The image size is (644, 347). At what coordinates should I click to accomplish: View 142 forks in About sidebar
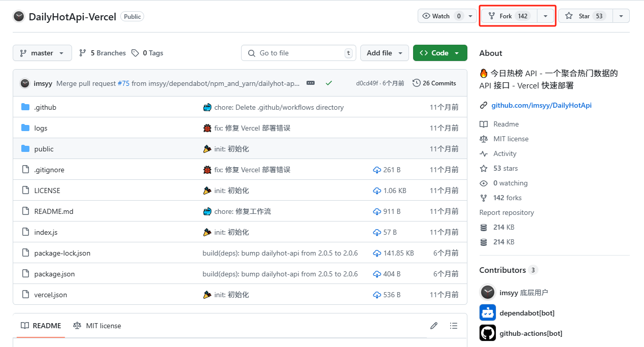click(x=507, y=198)
